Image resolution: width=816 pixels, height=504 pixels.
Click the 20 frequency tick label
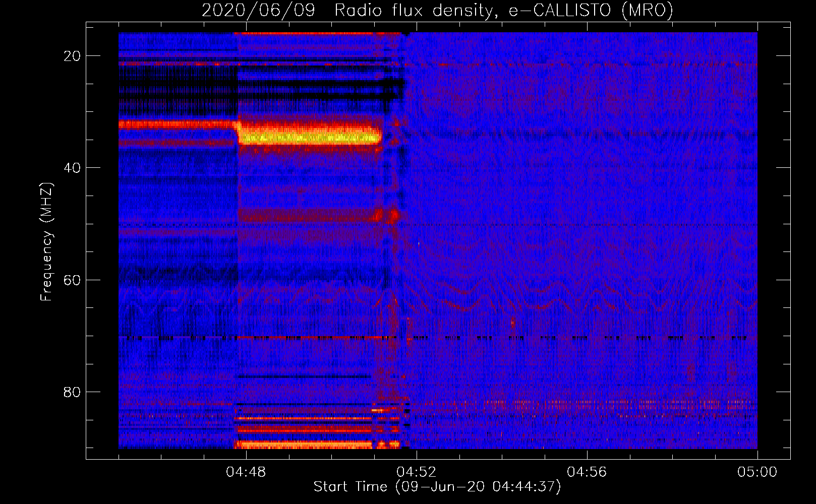72,56
